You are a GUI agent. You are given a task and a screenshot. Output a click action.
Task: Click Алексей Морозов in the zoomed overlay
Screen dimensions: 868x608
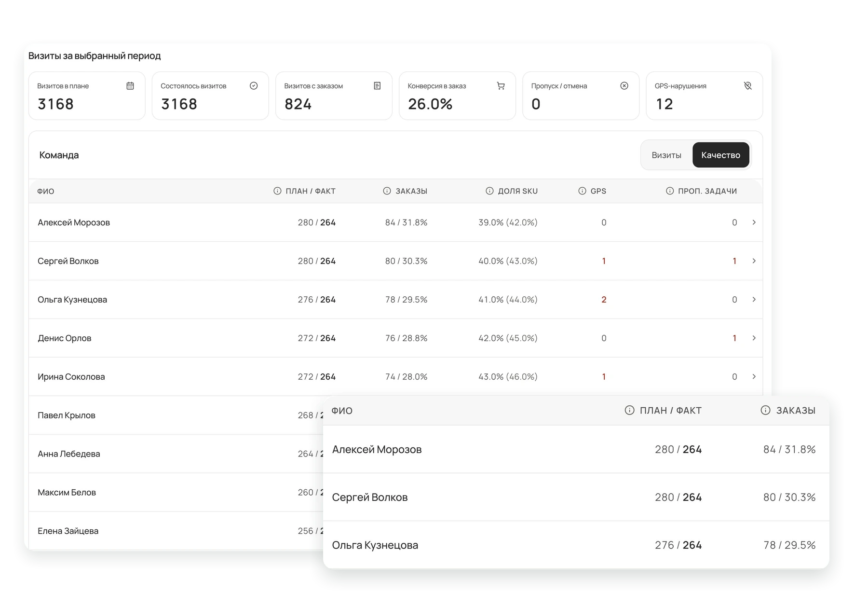coord(377,449)
